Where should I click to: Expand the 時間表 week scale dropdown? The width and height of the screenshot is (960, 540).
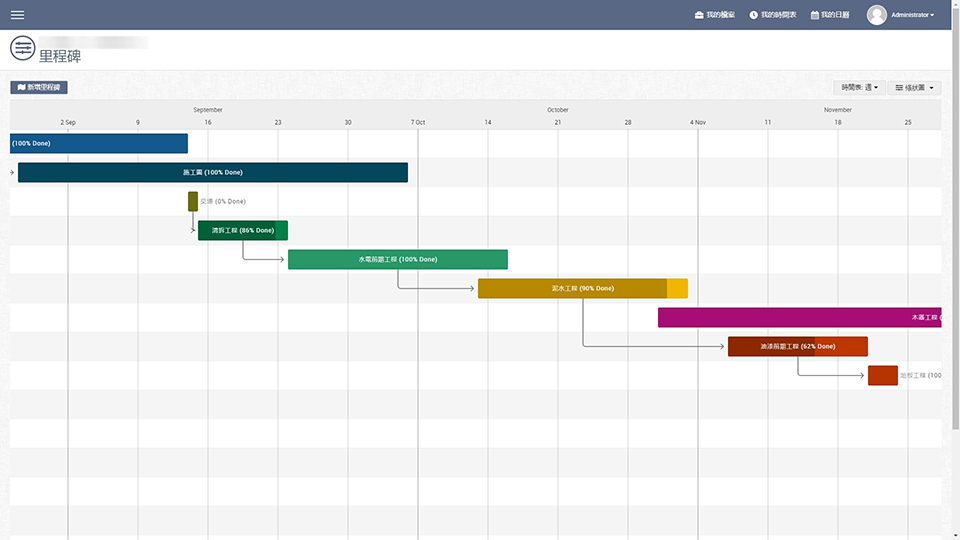860,88
